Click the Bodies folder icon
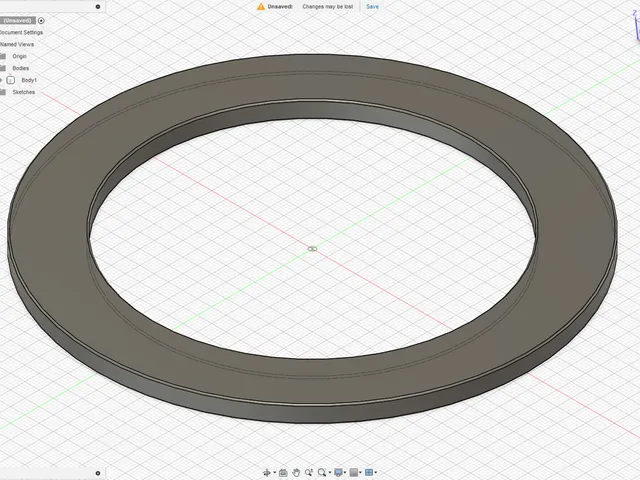Image resolution: width=640 pixels, height=480 pixels. 3,68
